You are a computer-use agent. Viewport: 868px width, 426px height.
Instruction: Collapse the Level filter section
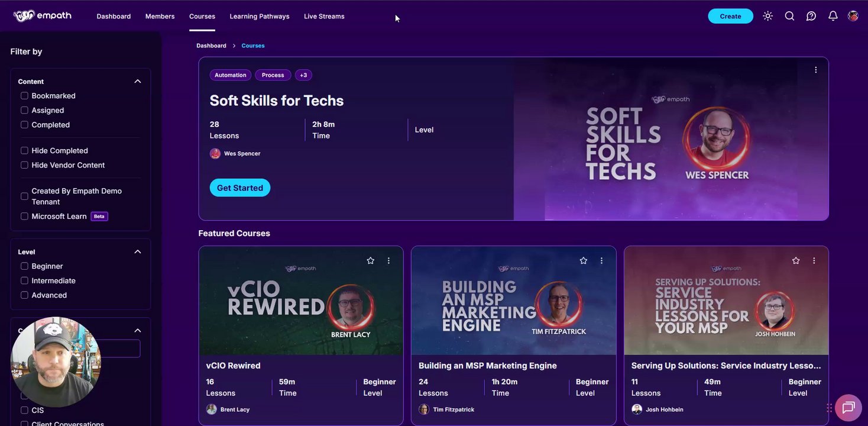[138, 252]
